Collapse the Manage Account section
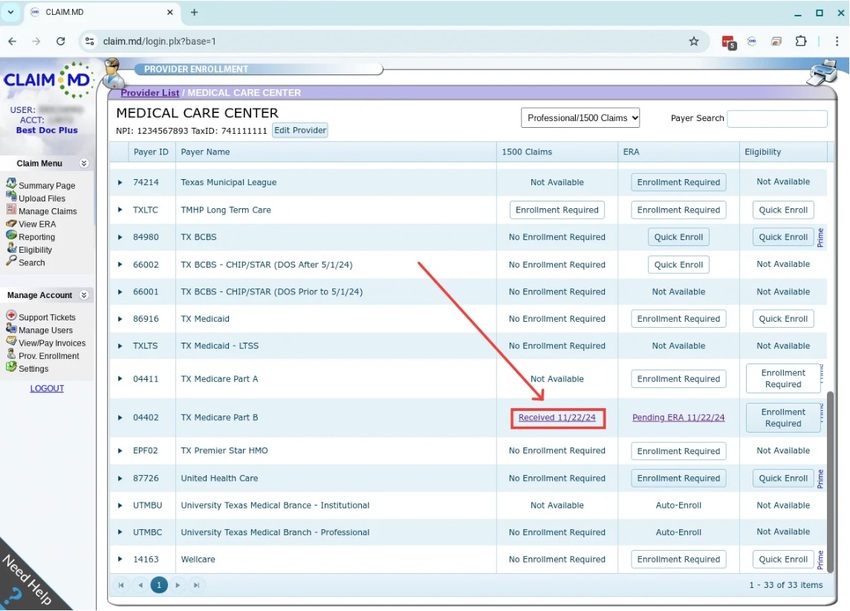Image resolution: width=850 pixels, height=611 pixels. coord(84,295)
